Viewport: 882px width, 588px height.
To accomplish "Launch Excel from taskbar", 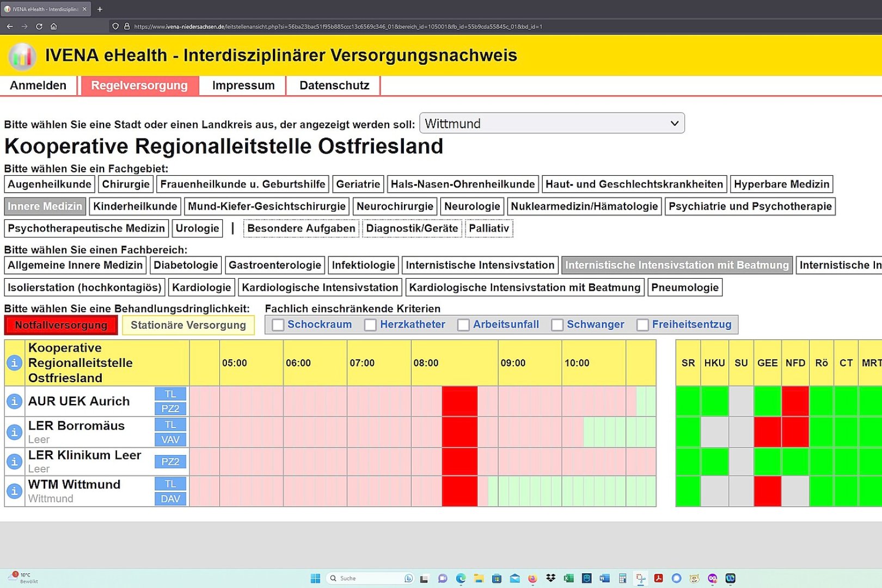I will click(568, 578).
